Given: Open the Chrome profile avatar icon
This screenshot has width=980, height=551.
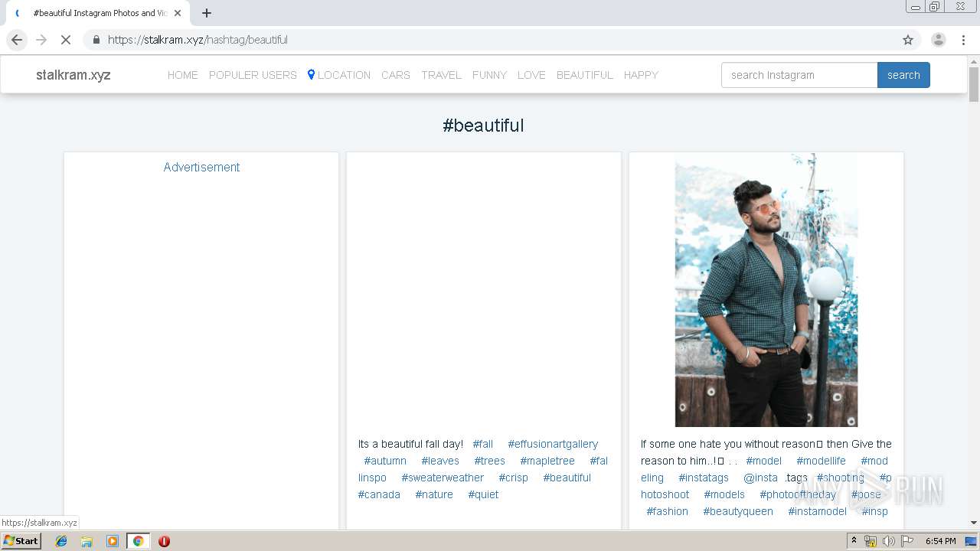Looking at the screenshot, I should point(939,40).
